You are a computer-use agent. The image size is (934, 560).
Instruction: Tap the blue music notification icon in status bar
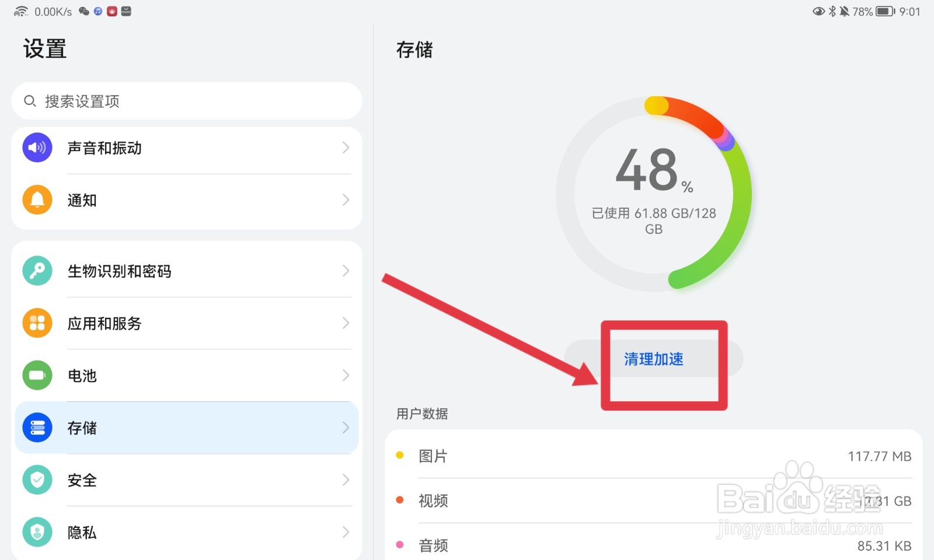[x=98, y=11]
